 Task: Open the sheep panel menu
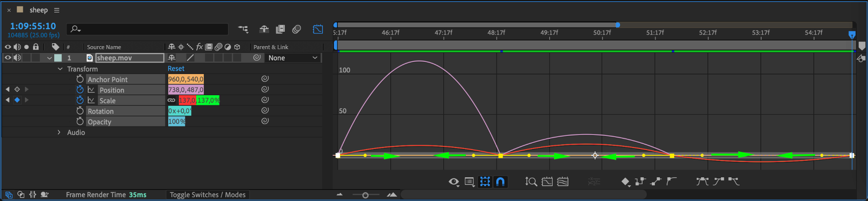coord(57,10)
